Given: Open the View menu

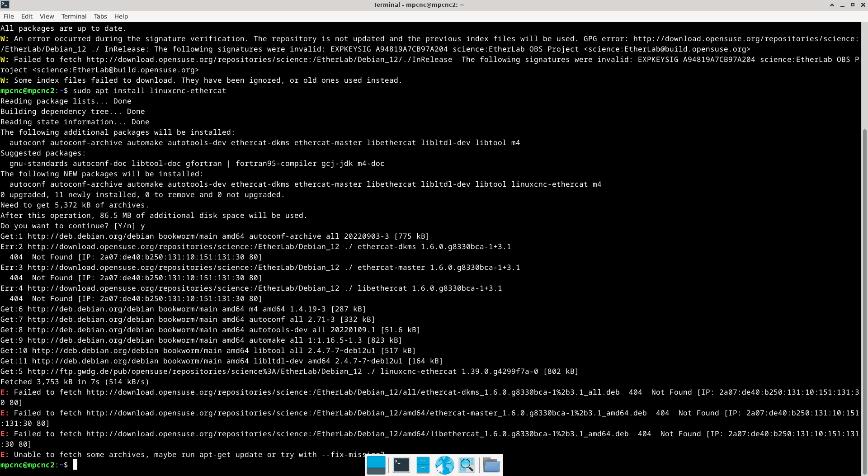Looking at the screenshot, I should (47, 16).
